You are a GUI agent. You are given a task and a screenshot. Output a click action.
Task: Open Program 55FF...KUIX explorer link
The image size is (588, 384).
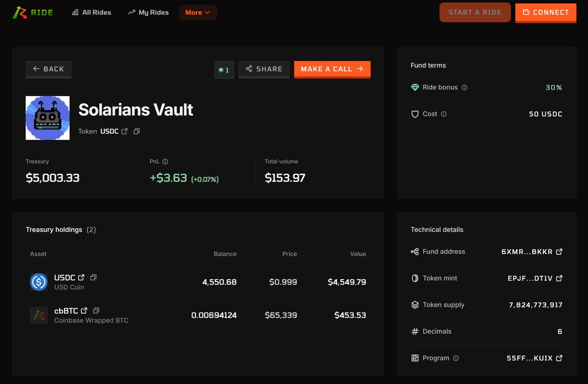click(559, 358)
